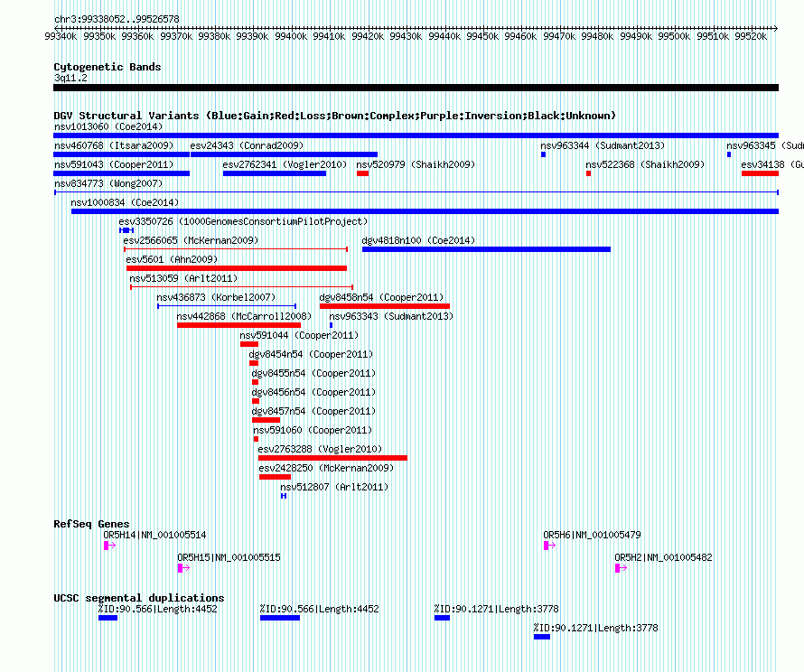The width and height of the screenshot is (804, 672).
Task: Click the esv34138 red bar
Action: point(760,173)
